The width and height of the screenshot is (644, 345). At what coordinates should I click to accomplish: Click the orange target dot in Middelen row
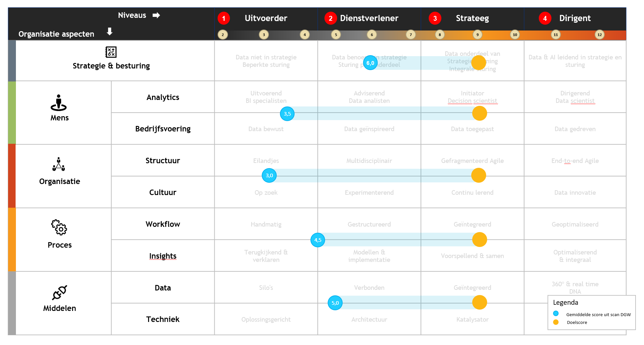coord(479,302)
